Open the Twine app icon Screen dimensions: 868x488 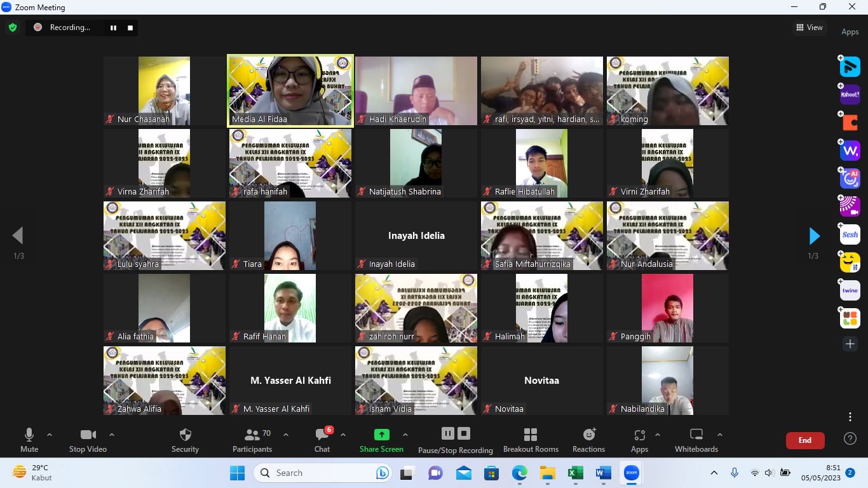(850, 290)
